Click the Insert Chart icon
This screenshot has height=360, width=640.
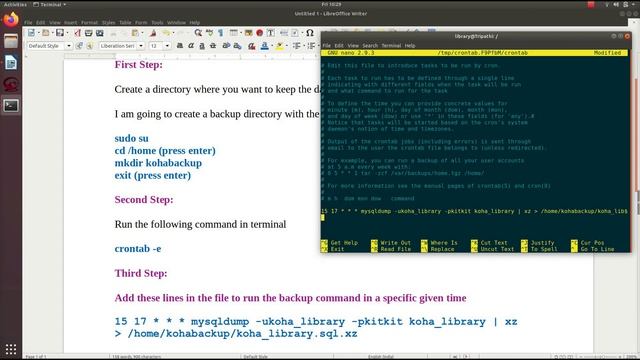(x=260, y=33)
